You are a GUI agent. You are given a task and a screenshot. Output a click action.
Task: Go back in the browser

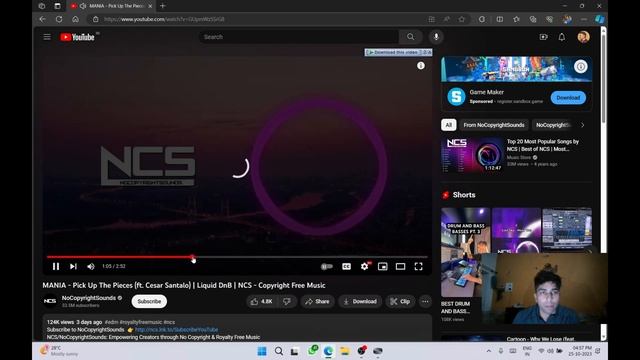pos(42,19)
